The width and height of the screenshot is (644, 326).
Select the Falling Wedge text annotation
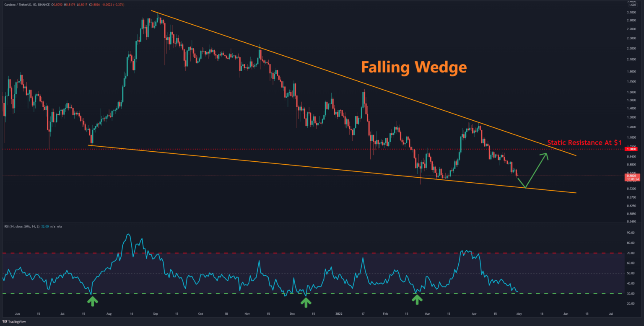point(414,67)
